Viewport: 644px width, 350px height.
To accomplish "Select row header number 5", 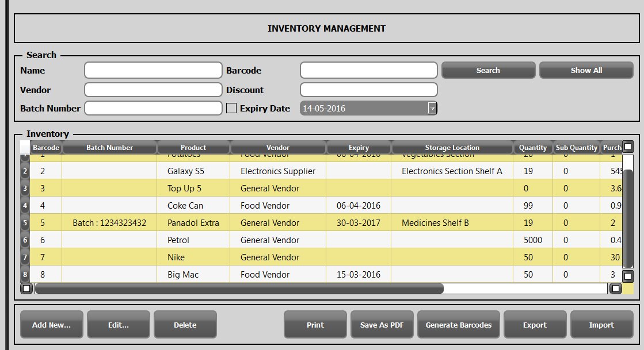I will [25, 223].
